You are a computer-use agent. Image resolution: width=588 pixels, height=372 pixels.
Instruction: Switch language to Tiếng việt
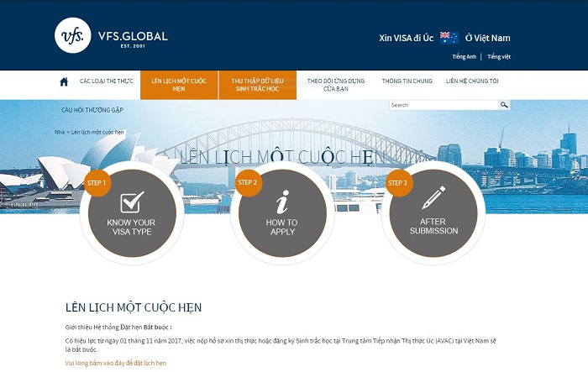(x=499, y=56)
